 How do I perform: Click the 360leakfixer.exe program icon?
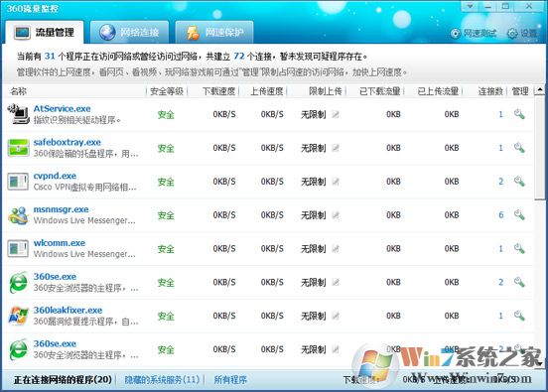[18, 316]
